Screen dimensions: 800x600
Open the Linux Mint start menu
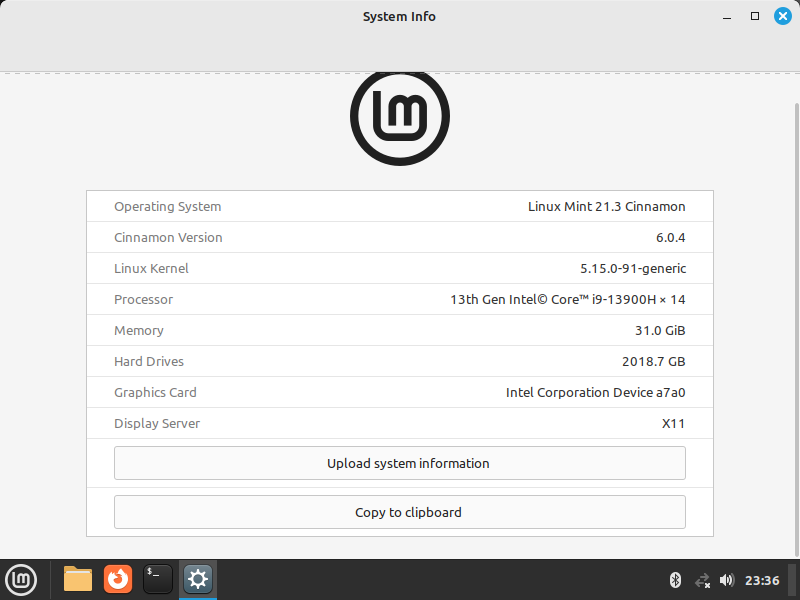pyautogui.click(x=21, y=580)
